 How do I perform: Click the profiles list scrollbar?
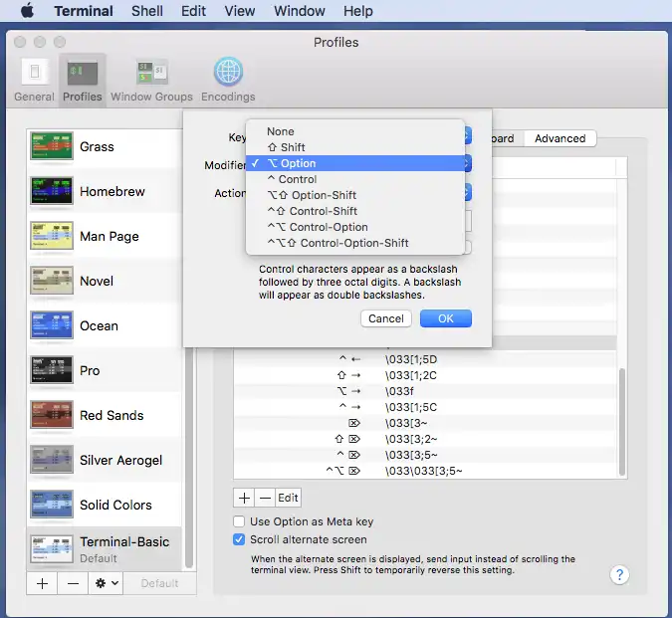coord(189,457)
